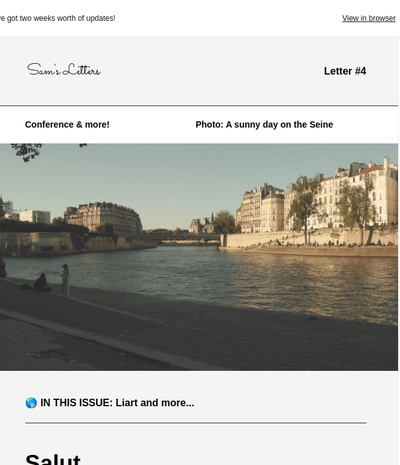
Task: Click the horizontal divider under IN THIS ISSUE
Action: 196,423
